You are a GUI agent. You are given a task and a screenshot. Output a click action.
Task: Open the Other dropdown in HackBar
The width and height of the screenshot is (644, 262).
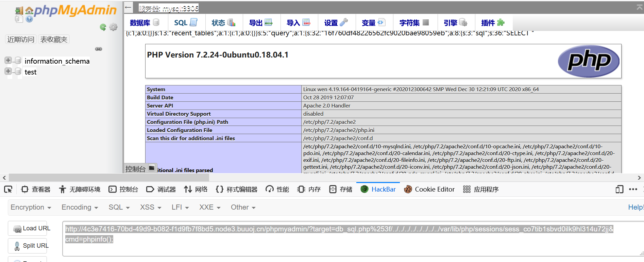pos(243,207)
